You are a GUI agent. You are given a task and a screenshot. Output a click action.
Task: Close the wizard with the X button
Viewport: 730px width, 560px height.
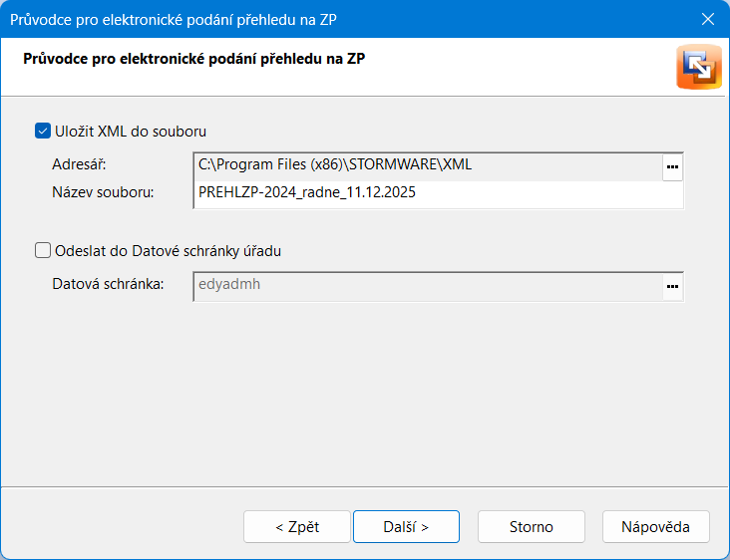pos(708,19)
